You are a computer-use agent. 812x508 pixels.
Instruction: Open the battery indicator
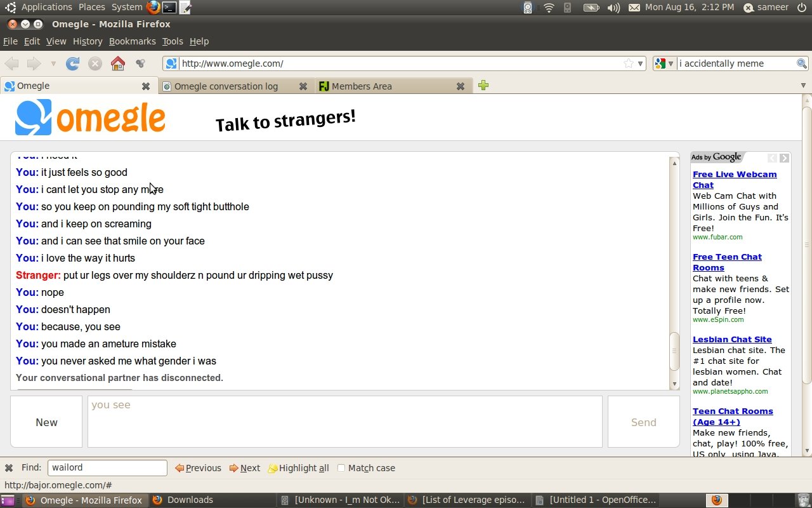(x=591, y=8)
